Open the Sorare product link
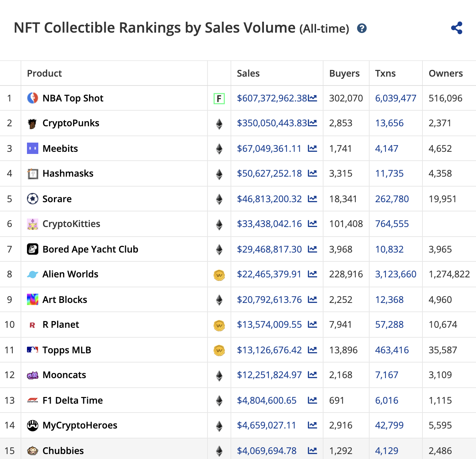476x459 pixels. [x=57, y=199]
